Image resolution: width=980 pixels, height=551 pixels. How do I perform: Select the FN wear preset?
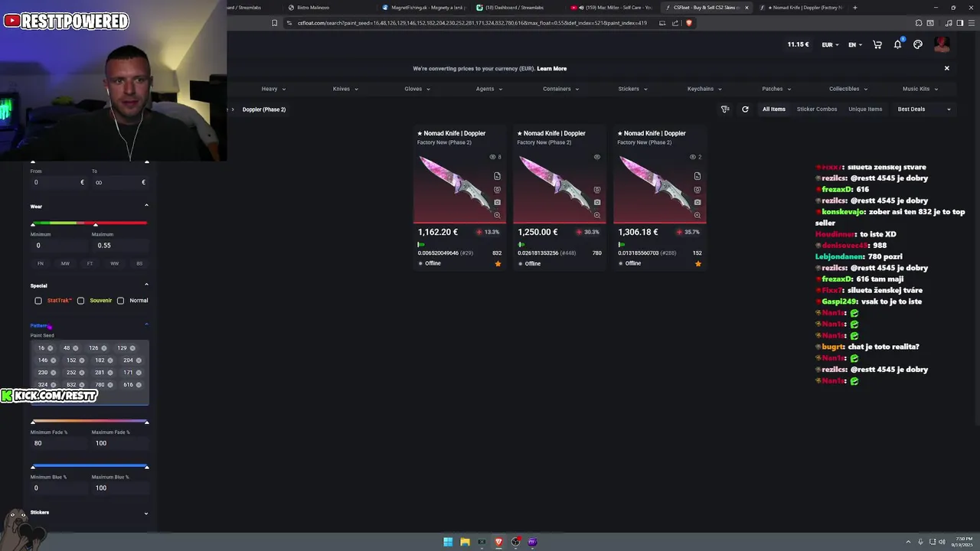point(41,263)
